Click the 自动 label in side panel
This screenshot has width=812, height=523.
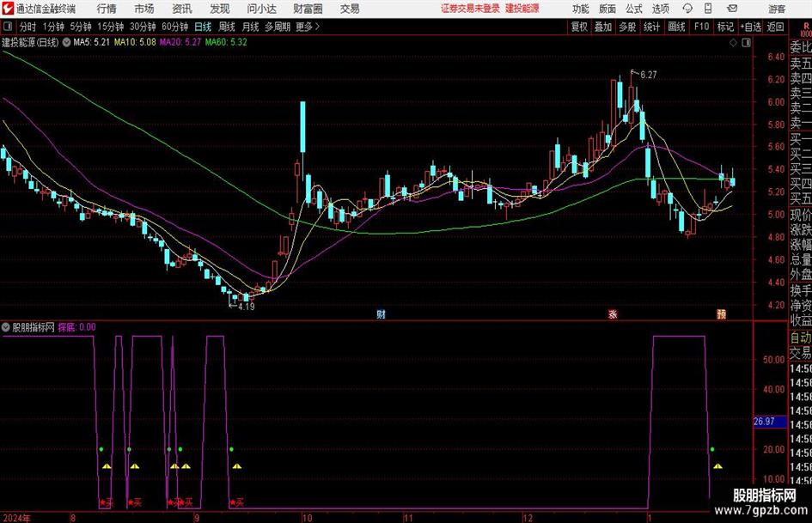tap(801, 338)
